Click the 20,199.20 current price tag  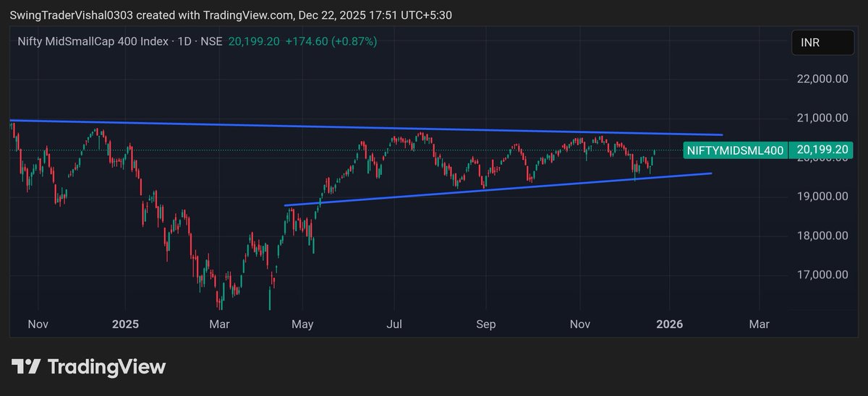pos(822,150)
